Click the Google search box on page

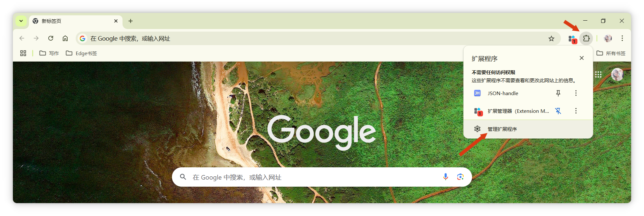point(322,177)
